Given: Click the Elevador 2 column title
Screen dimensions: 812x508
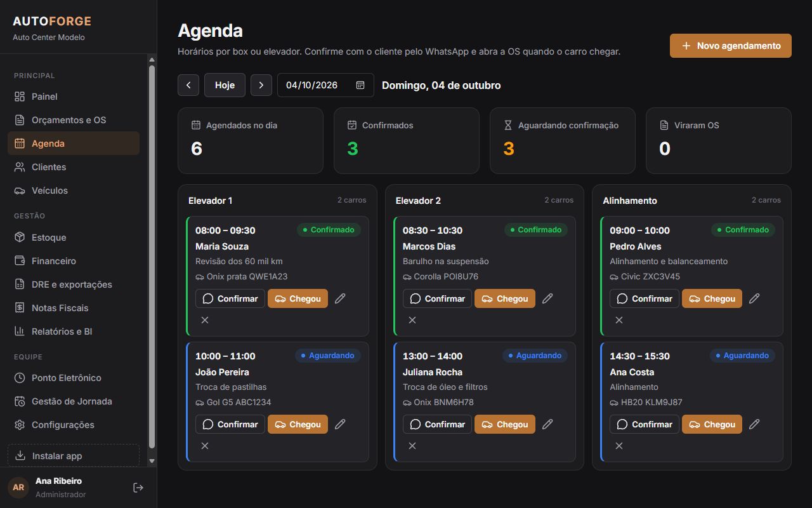Looking at the screenshot, I should coord(418,201).
